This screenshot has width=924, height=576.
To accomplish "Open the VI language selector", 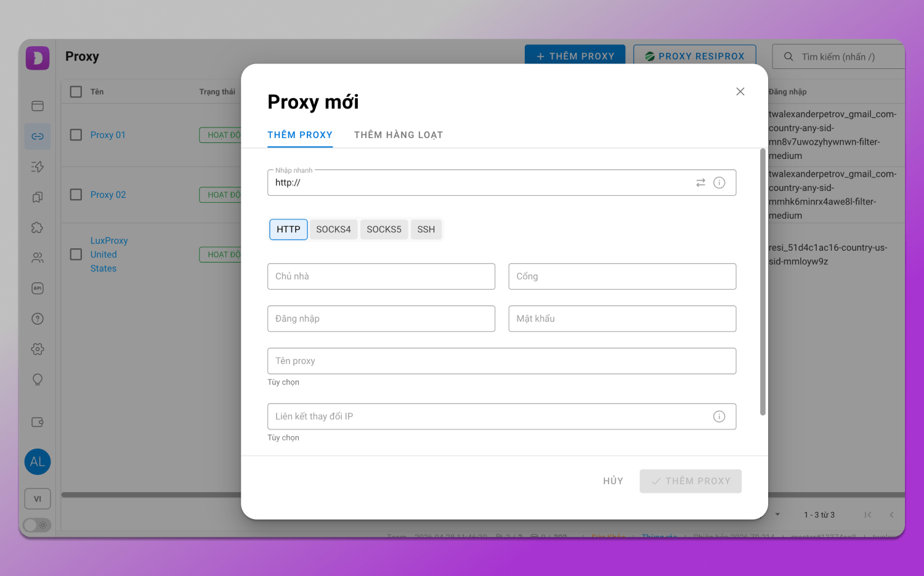I will coord(38,499).
